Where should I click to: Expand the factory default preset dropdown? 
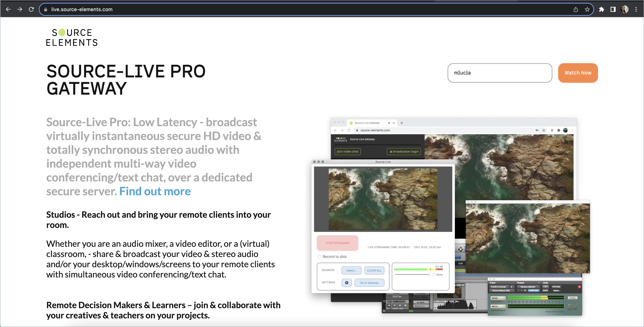529,287
